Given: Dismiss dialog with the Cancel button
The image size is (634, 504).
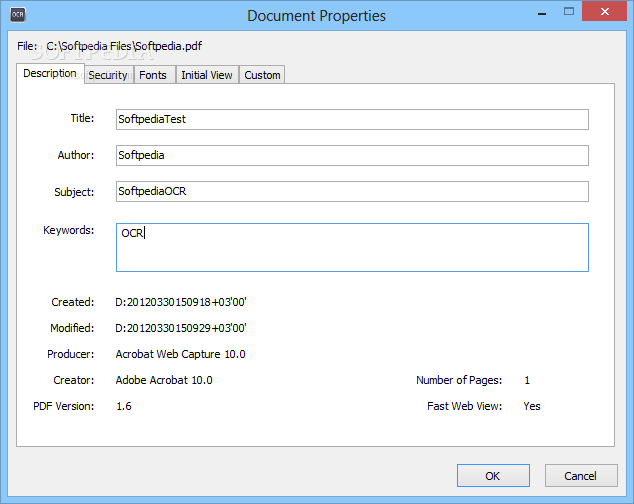Looking at the screenshot, I should click(581, 476).
